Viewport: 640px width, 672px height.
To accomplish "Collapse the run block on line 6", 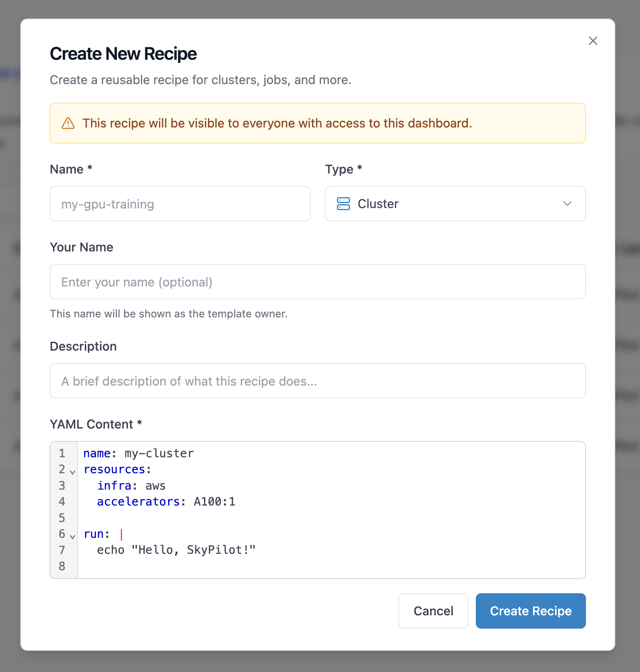I will tap(72, 537).
